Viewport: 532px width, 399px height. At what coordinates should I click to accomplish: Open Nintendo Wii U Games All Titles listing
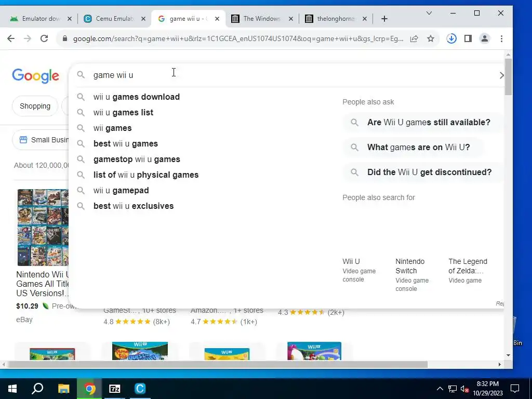click(x=43, y=284)
